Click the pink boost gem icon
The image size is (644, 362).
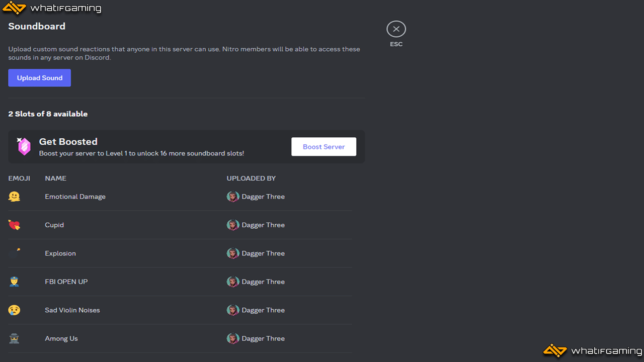click(24, 146)
